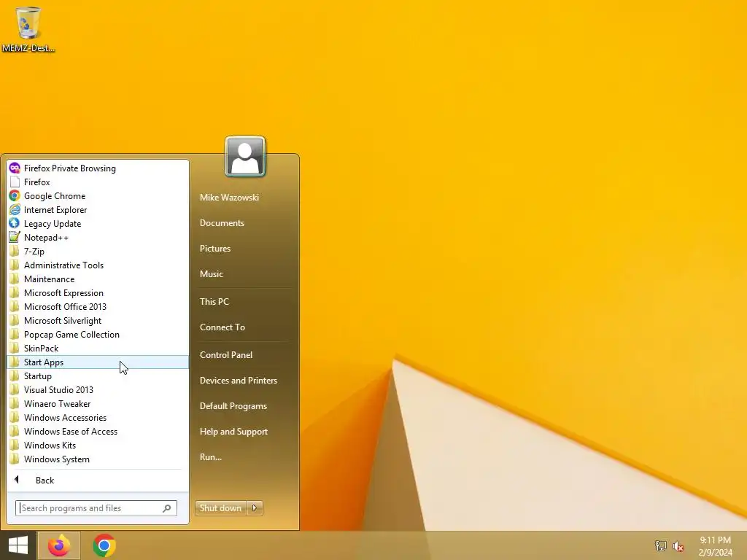Open Internet Explorer from the programs list
Screen dimensions: 747x560
point(98,209)
